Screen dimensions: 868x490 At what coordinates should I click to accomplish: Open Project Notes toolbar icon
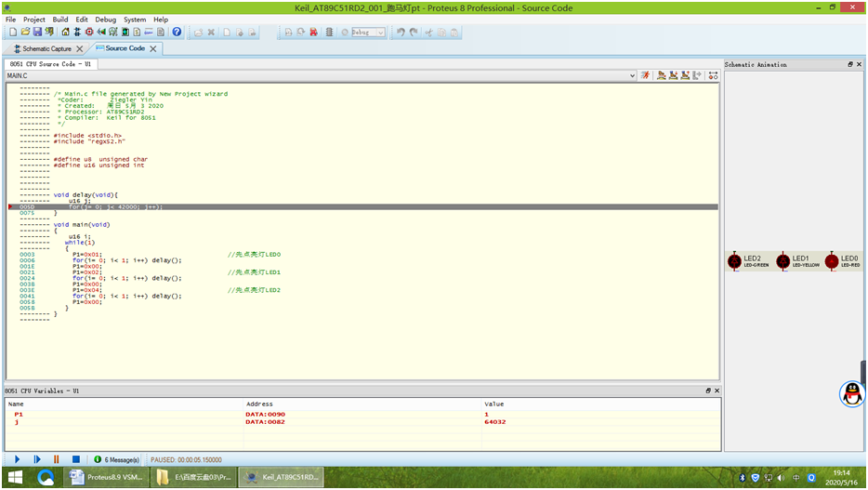161,33
